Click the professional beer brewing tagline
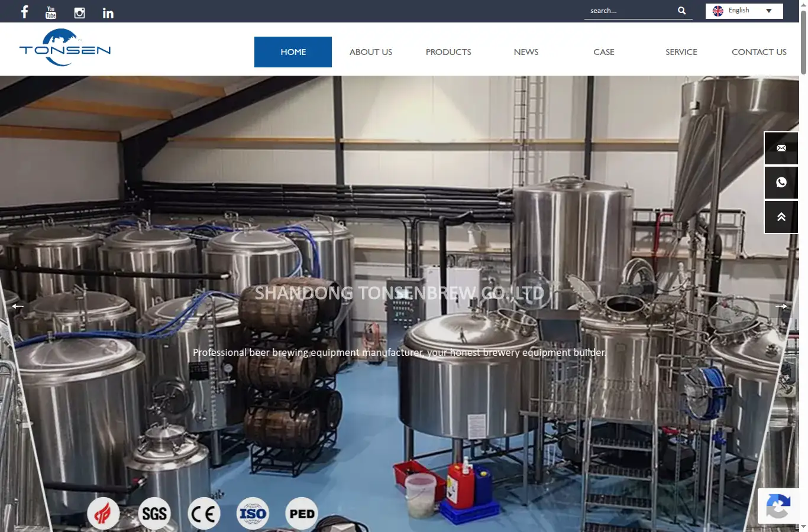The image size is (808, 532). click(399, 352)
